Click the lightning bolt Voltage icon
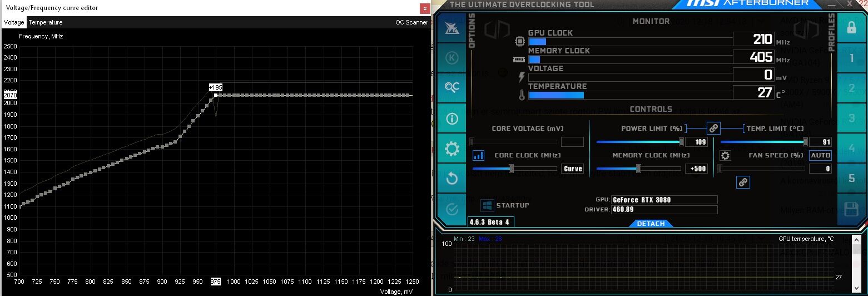 click(522, 77)
